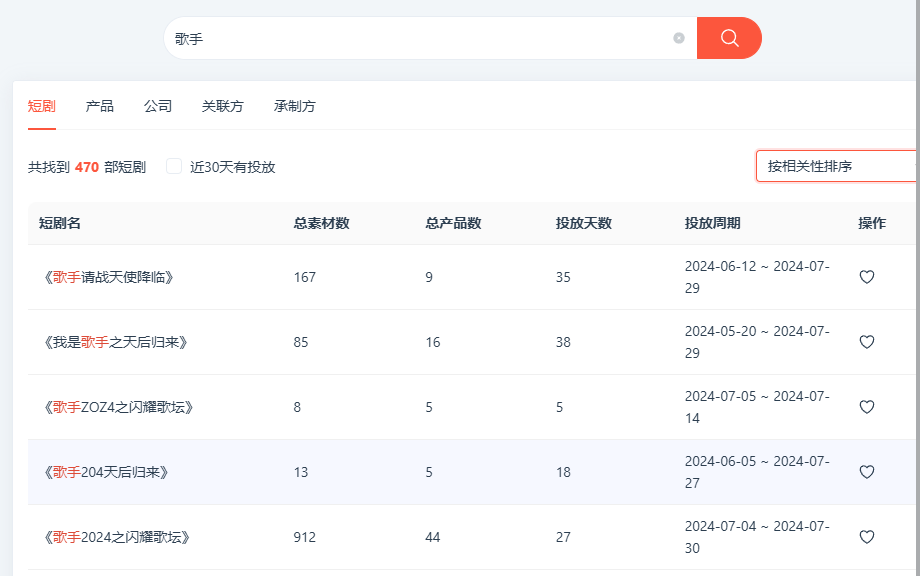This screenshot has height=576, width=920.
Task: Click the orange search magnifier button
Action: pos(729,38)
